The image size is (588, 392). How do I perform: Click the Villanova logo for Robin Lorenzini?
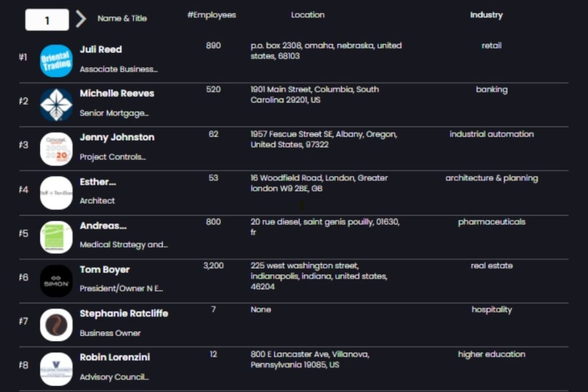coord(56,368)
